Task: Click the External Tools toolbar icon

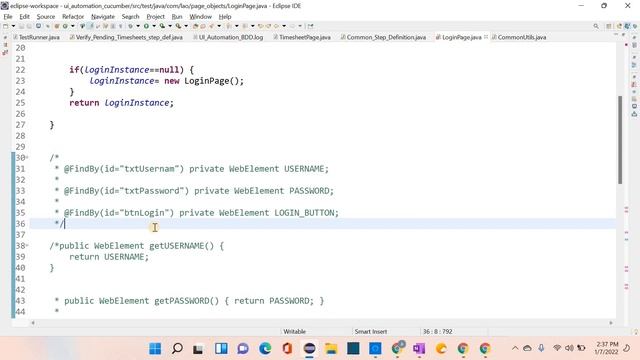Action: coord(178,26)
